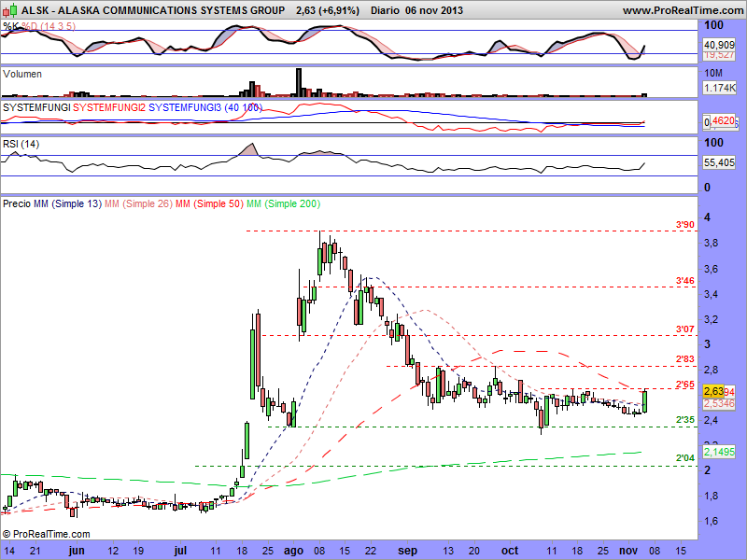Viewport: 747px width, 560px height.
Task: Click the 2'83 resistance level label
Action: (685, 359)
